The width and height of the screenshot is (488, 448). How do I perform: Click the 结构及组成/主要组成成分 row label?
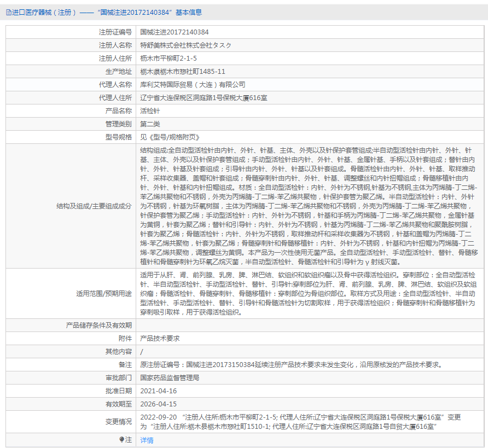click(x=94, y=206)
